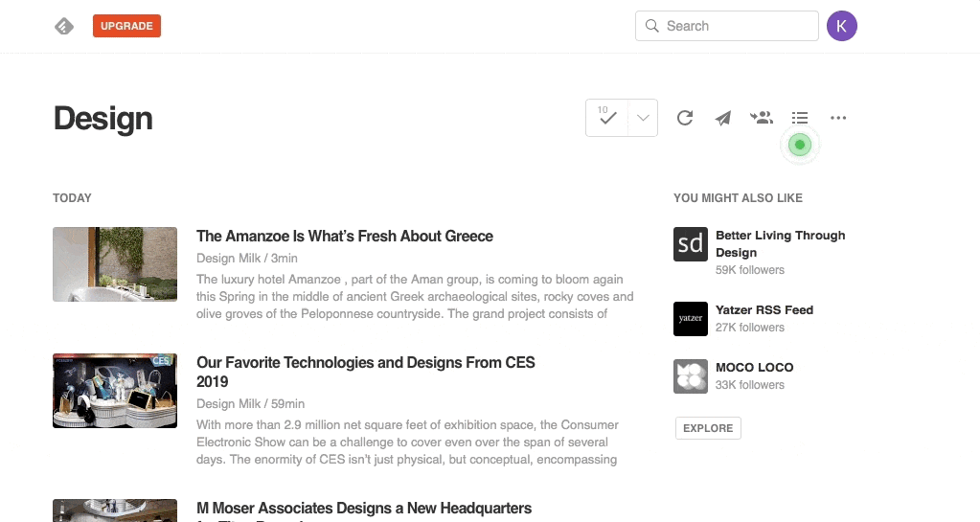This screenshot has width=980, height=522.
Task: Click the MOCO LOCO feed logo icon
Action: pyautogui.click(x=691, y=376)
